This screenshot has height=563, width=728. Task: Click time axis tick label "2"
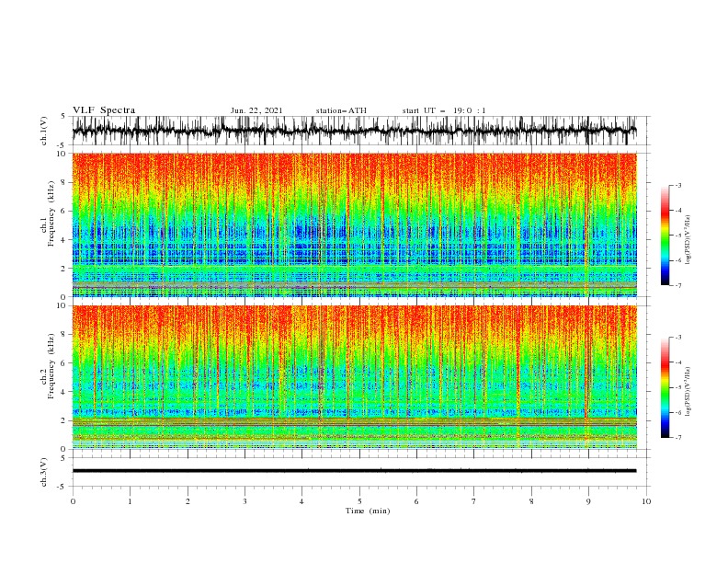pyautogui.click(x=188, y=501)
